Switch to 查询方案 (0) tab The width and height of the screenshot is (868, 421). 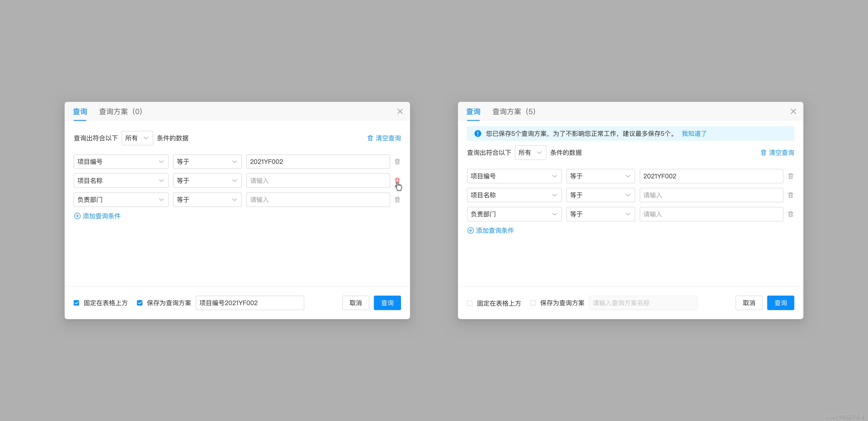121,111
